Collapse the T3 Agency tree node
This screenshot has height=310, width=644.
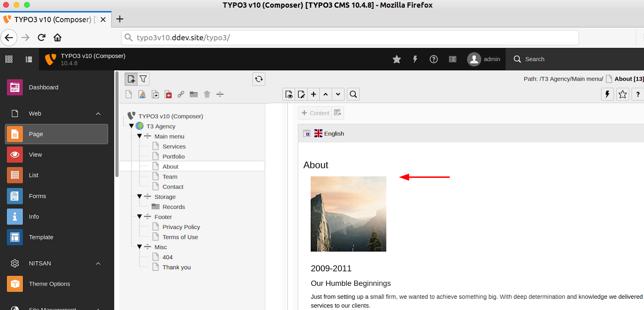point(131,126)
